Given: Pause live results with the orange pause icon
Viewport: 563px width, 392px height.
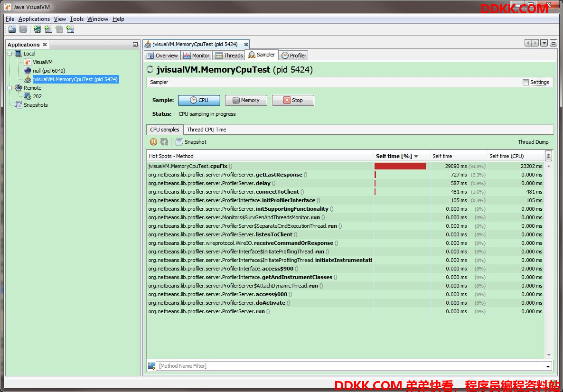Looking at the screenshot, I should [154, 142].
